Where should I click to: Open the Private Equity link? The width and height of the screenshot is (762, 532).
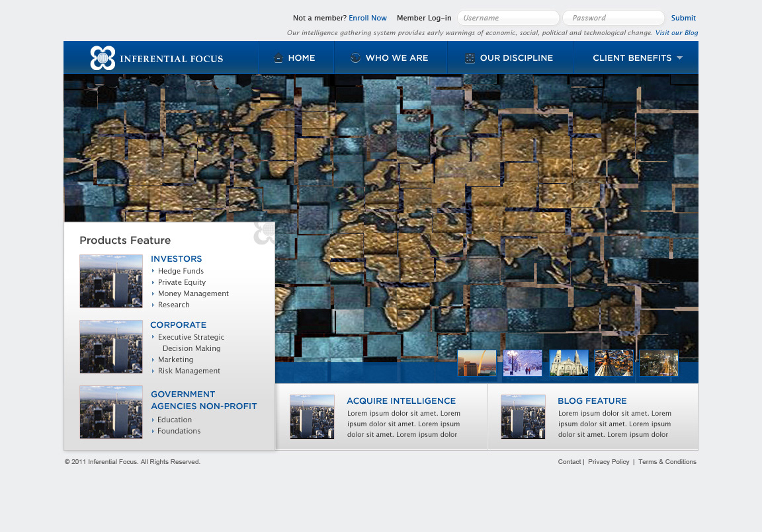182,282
